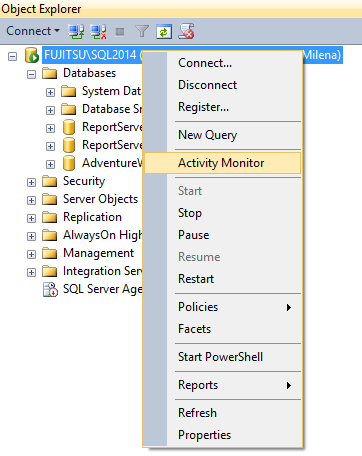This screenshot has width=362, height=456.
Task: Expand the Integration Services folder
Action: 31,272
